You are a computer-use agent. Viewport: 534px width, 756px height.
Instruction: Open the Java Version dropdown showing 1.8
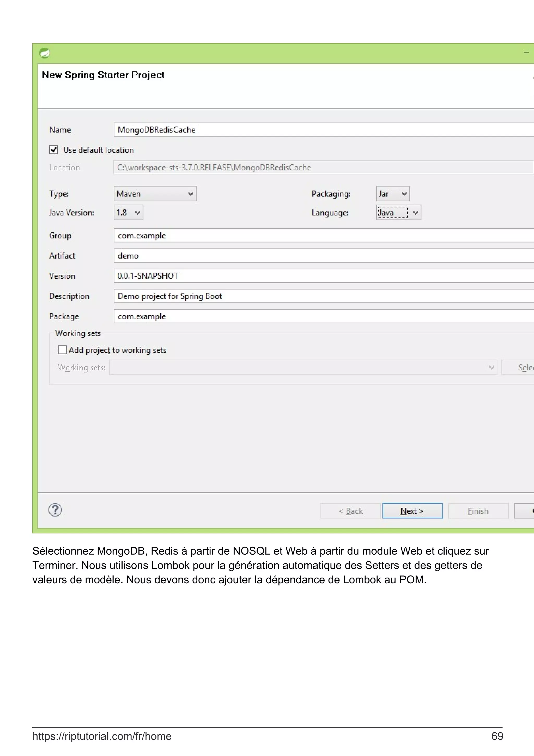[x=128, y=213]
